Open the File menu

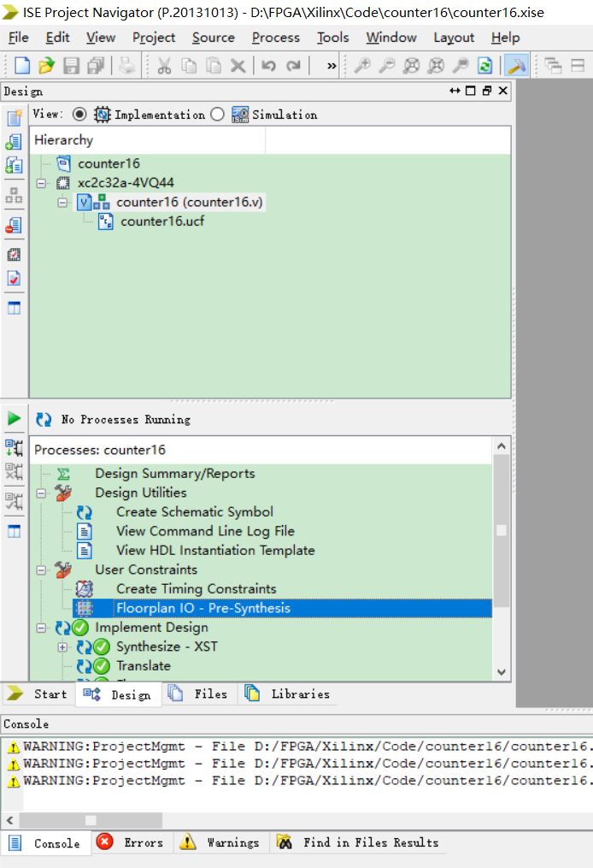tap(19, 38)
